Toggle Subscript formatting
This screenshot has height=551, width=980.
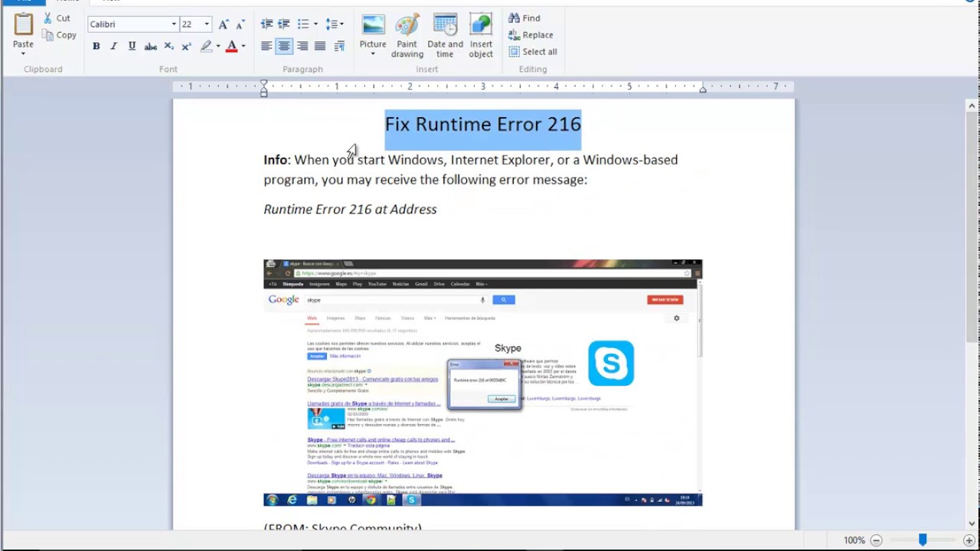(169, 47)
